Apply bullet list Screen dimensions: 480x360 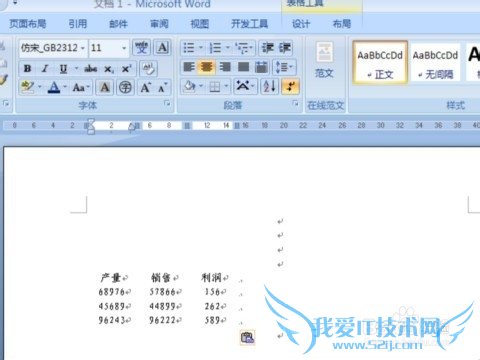coord(189,48)
